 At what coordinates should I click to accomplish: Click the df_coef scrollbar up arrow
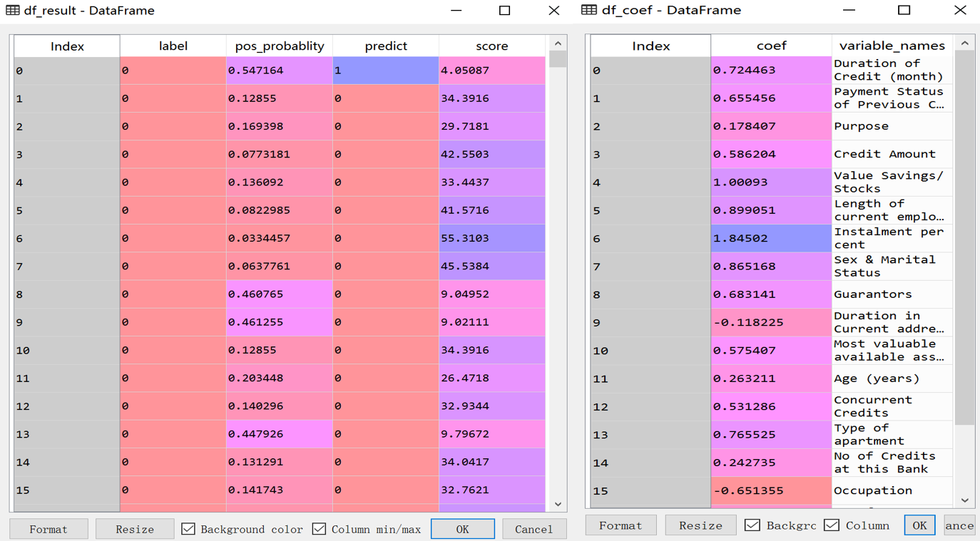[x=965, y=43]
